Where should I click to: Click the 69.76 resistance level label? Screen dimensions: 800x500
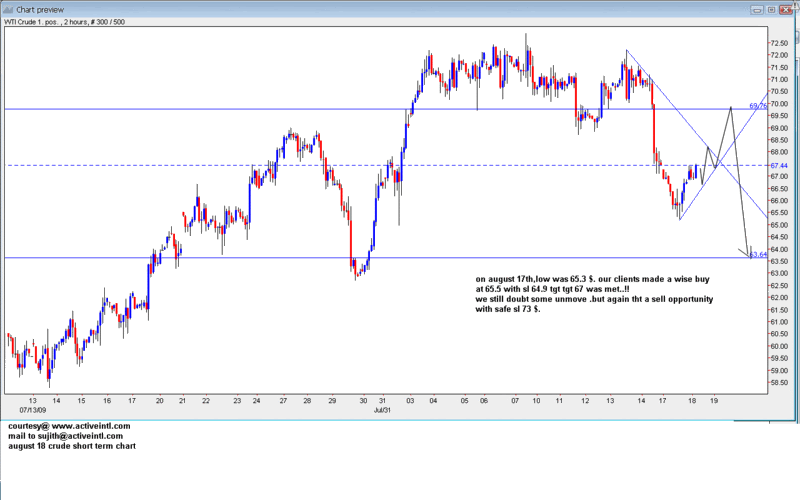(x=757, y=106)
